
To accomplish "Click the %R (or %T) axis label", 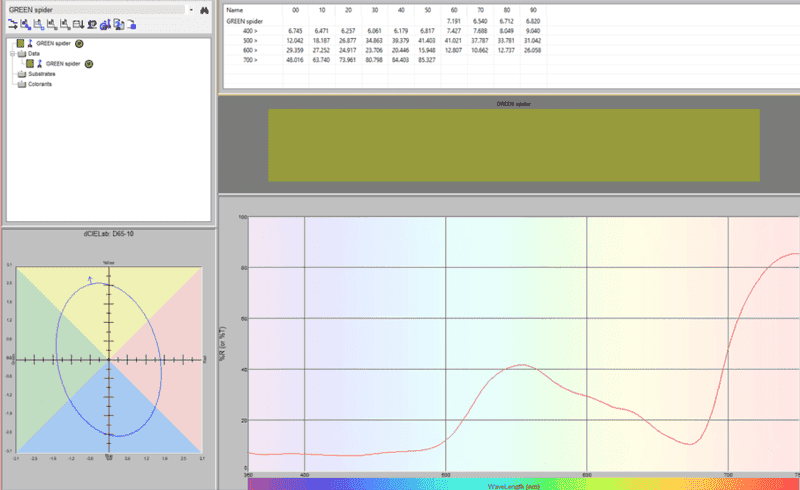I will point(222,344).
